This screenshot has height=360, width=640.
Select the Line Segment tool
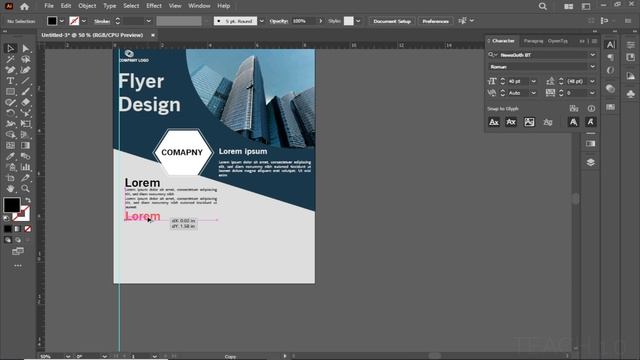coord(25,81)
